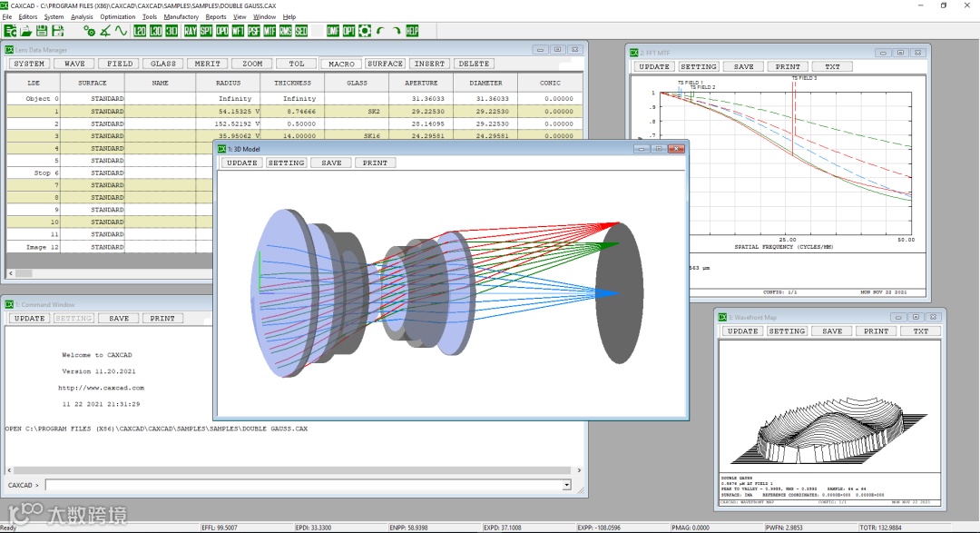The width and height of the screenshot is (980, 533).
Task: Click the WFT wavefront toolbar icon
Action: 238,31
